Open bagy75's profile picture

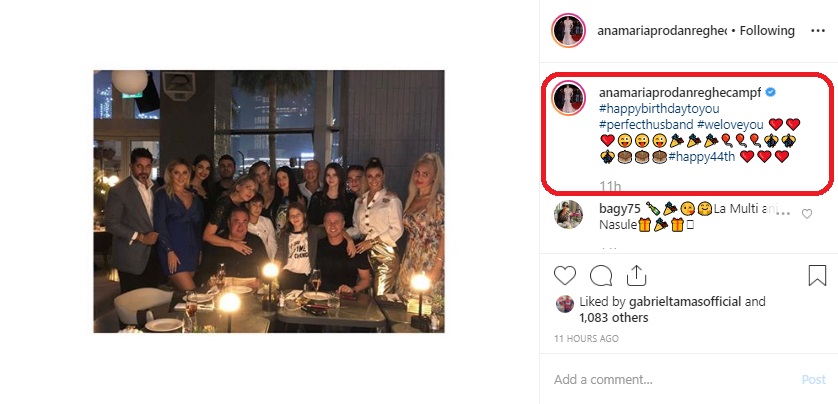(568, 214)
